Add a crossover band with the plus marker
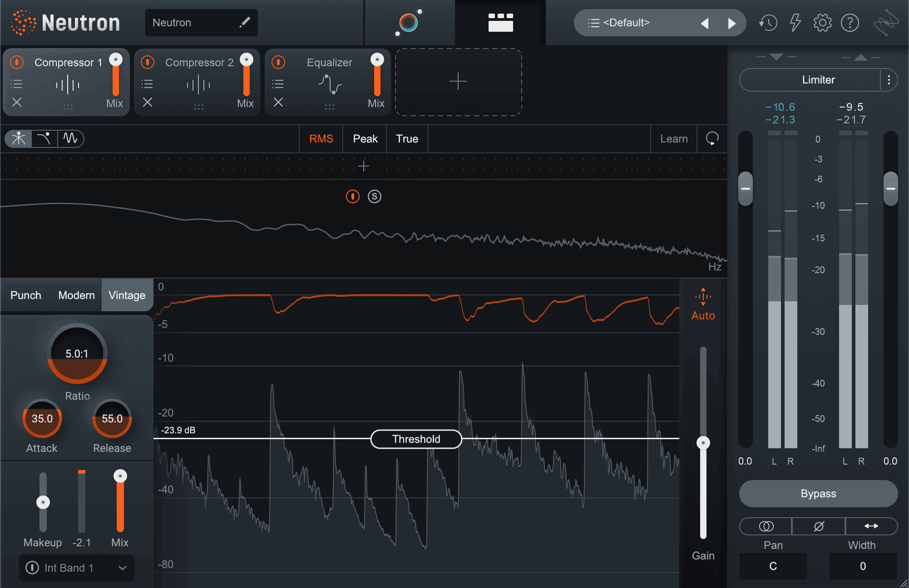 click(x=363, y=166)
